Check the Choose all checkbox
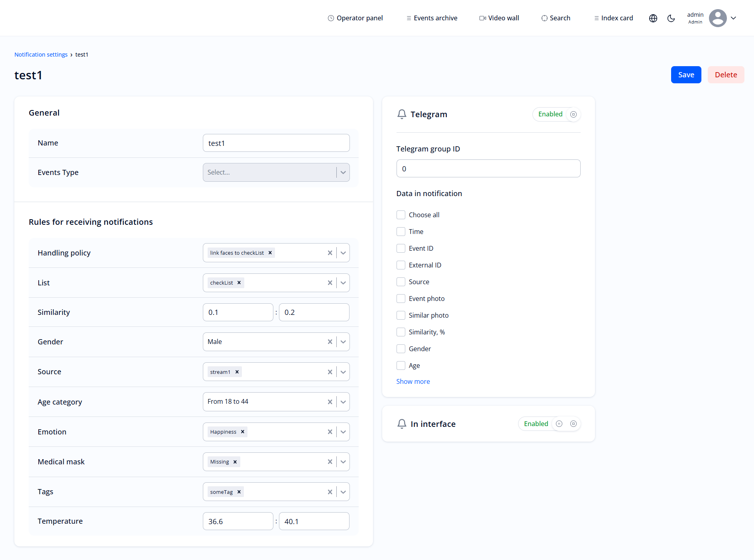 [x=401, y=214]
